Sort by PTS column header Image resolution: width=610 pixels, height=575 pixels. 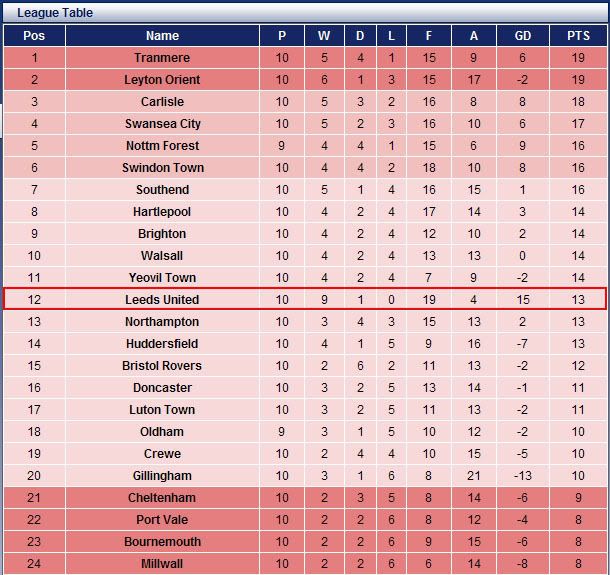(578, 36)
